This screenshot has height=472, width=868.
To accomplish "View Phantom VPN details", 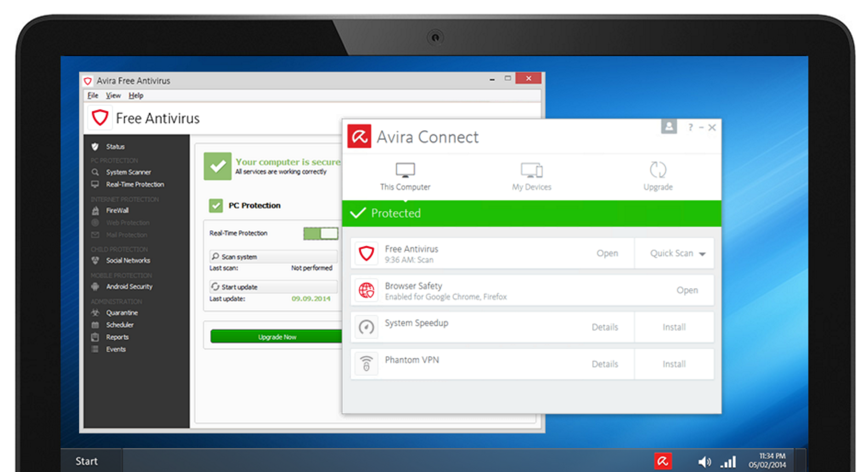I will (x=605, y=364).
